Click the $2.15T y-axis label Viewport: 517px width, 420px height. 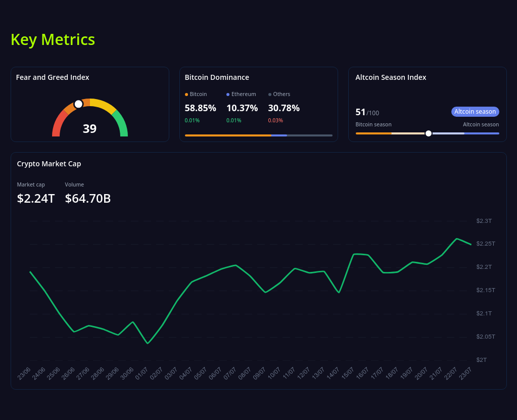(x=486, y=290)
